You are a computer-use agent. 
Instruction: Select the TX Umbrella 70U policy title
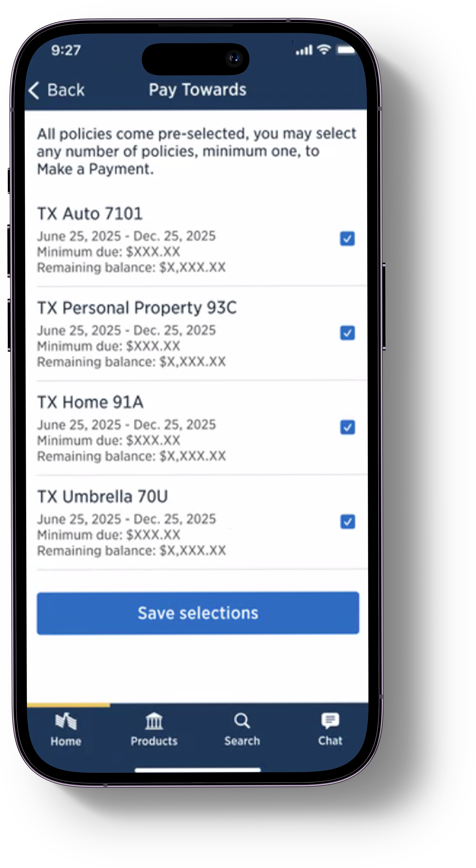pos(102,496)
